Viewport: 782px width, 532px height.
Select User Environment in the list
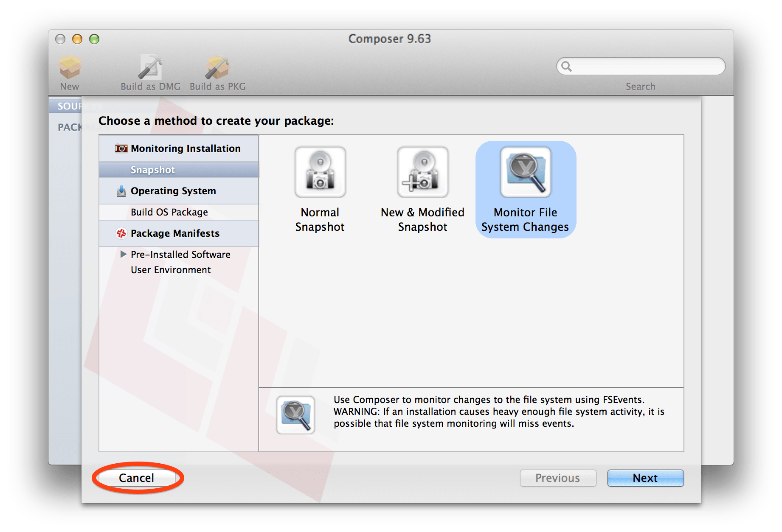179,270
